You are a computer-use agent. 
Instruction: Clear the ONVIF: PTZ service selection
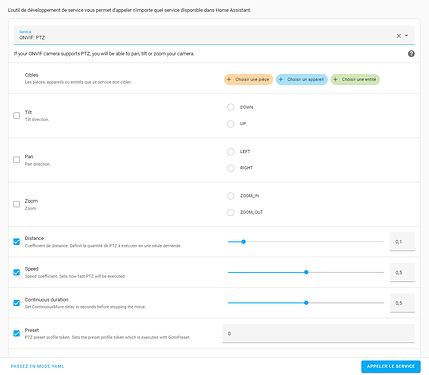[398, 36]
